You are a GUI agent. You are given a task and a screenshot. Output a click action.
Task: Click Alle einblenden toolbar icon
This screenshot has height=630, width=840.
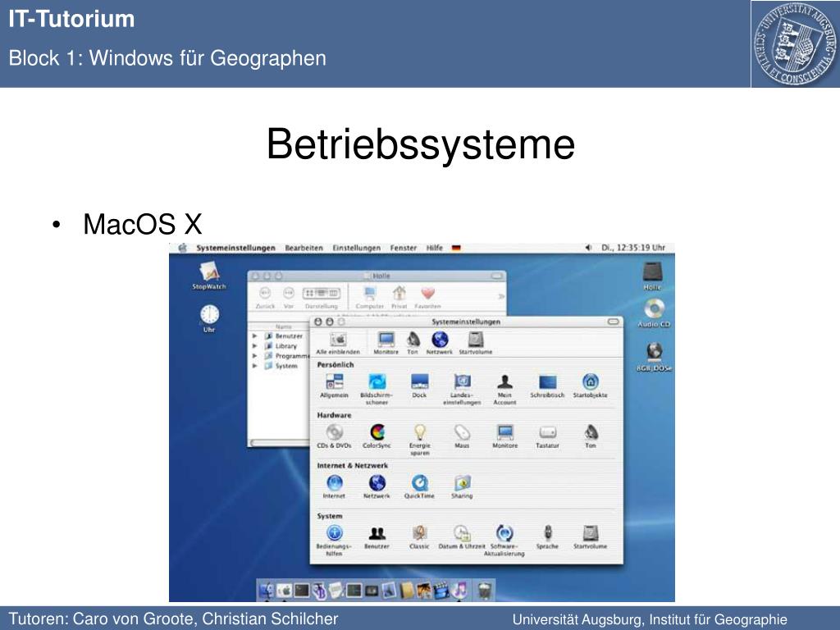[338, 343]
